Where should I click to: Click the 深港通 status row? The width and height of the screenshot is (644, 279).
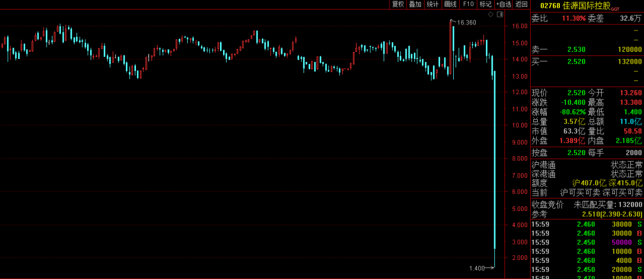coord(587,174)
